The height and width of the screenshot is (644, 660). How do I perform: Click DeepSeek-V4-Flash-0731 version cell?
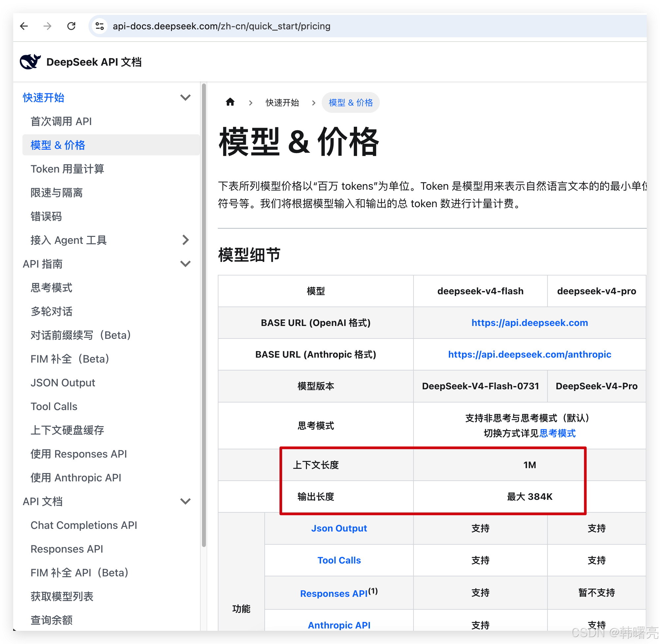[x=480, y=386]
